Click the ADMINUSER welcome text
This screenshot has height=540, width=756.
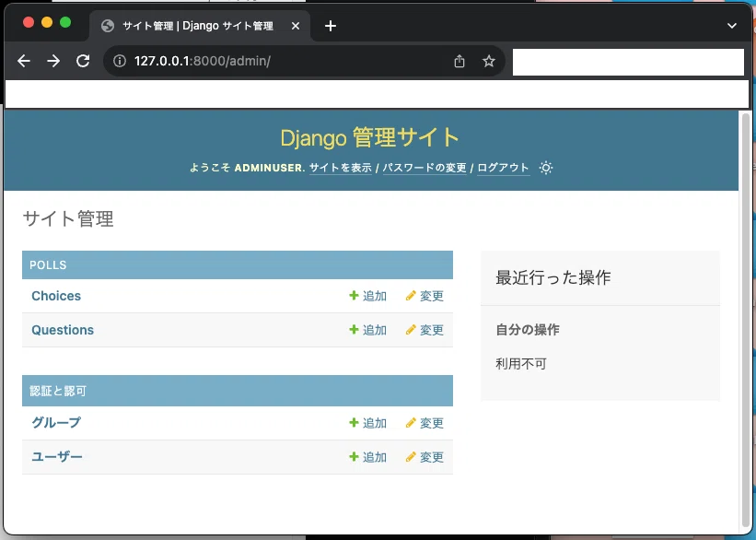pos(270,168)
